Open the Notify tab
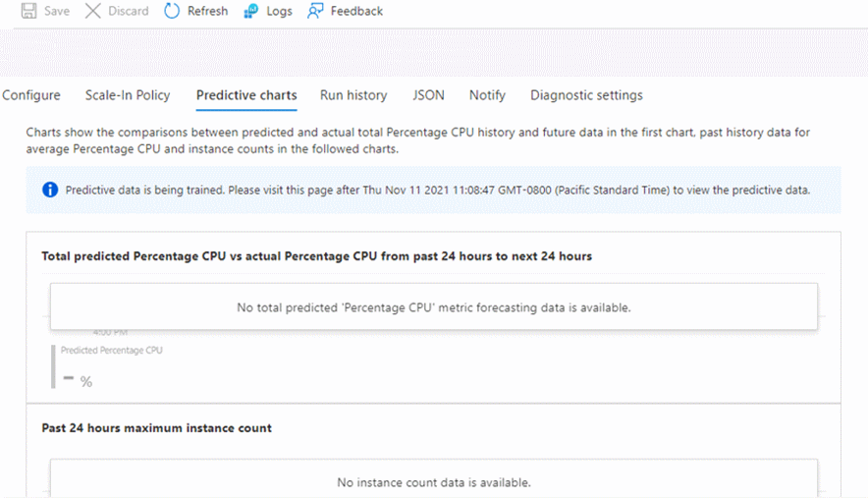This screenshot has width=868, height=498. (x=487, y=95)
